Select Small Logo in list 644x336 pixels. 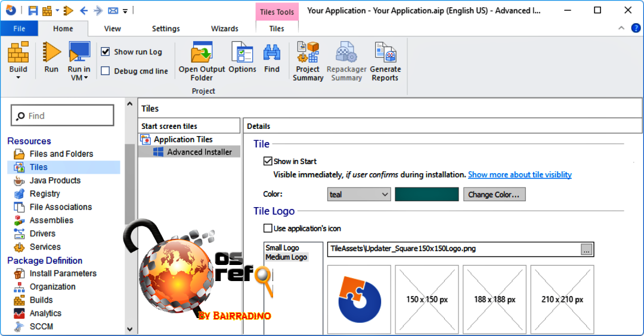tap(282, 248)
